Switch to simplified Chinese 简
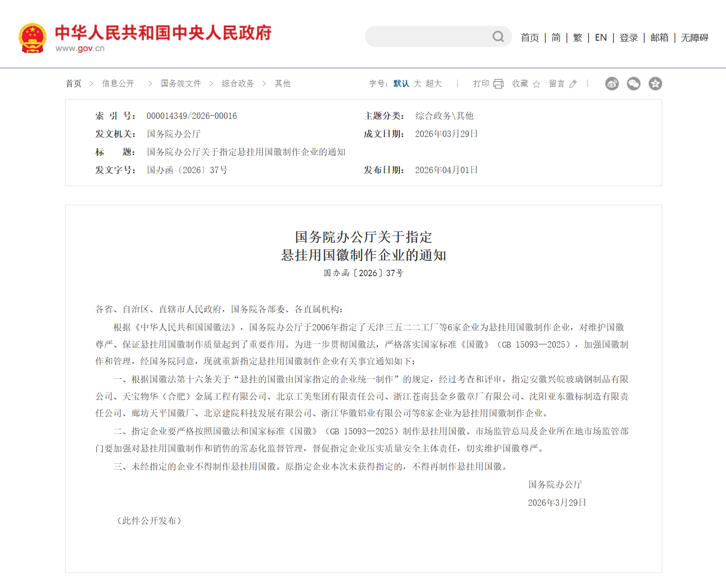Image resolution: width=726 pixels, height=588 pixels. click(x=556, y=38)
